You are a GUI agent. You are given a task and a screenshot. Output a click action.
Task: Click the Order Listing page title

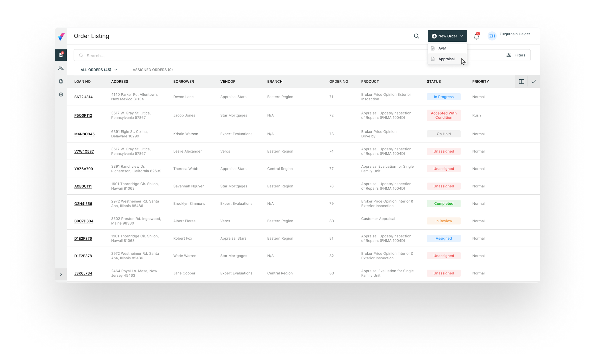pyautogui.click(x=91, y=36)
